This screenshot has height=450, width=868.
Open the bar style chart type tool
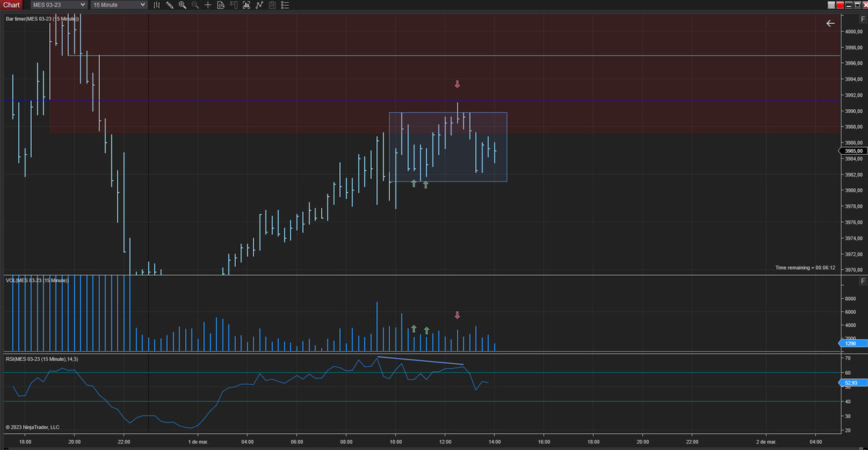(156, 5)
